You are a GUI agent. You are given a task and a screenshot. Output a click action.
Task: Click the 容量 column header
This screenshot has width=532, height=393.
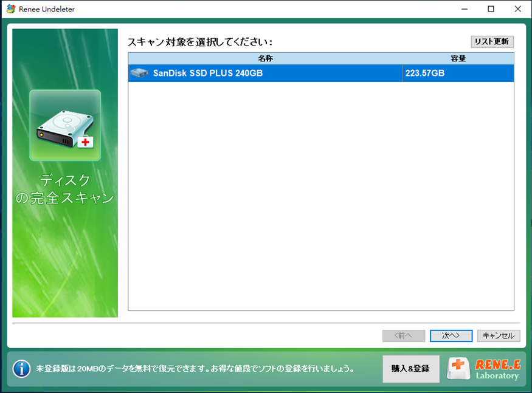[x=458, y=59]
